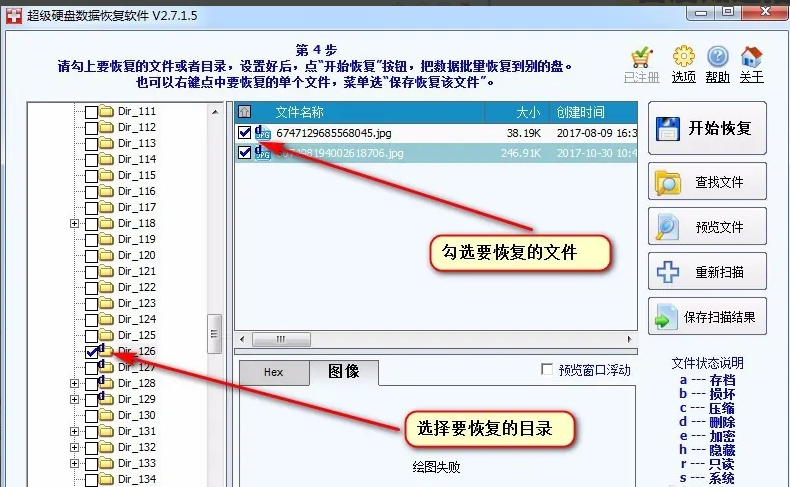790x487 pixels.
Task: Click the app logo in title bar
Action: (14, 16)
